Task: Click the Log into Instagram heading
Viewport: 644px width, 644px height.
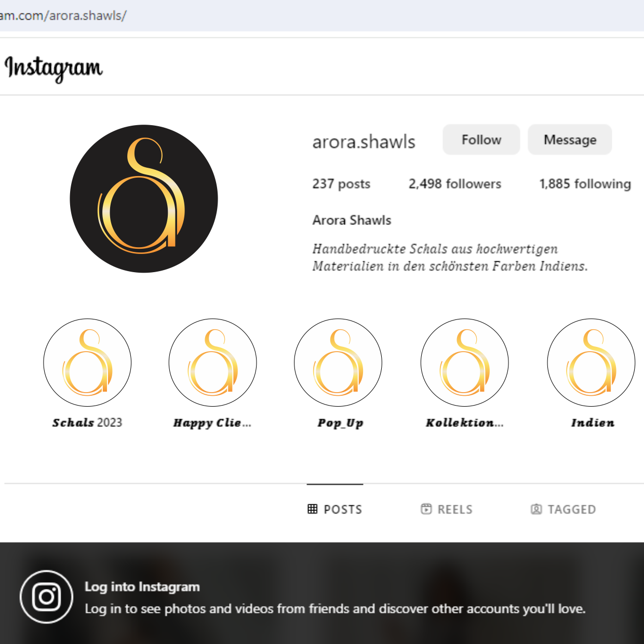Action: pos(142,587)
